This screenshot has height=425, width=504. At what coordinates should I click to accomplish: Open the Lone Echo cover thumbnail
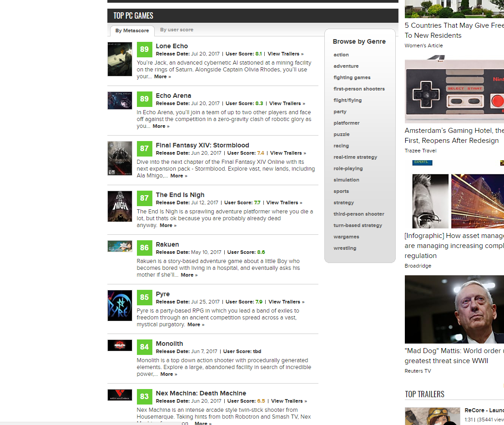pyautogui.click(x=120, y=59)
